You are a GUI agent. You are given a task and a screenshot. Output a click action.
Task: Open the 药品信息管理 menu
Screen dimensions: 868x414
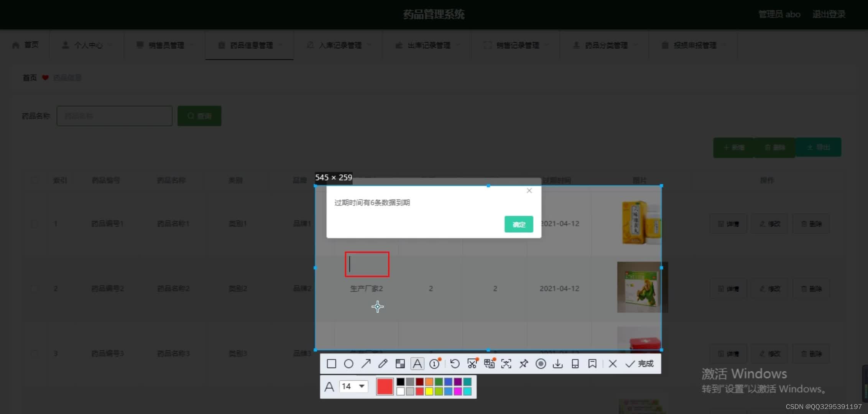[x=250, y=45]
